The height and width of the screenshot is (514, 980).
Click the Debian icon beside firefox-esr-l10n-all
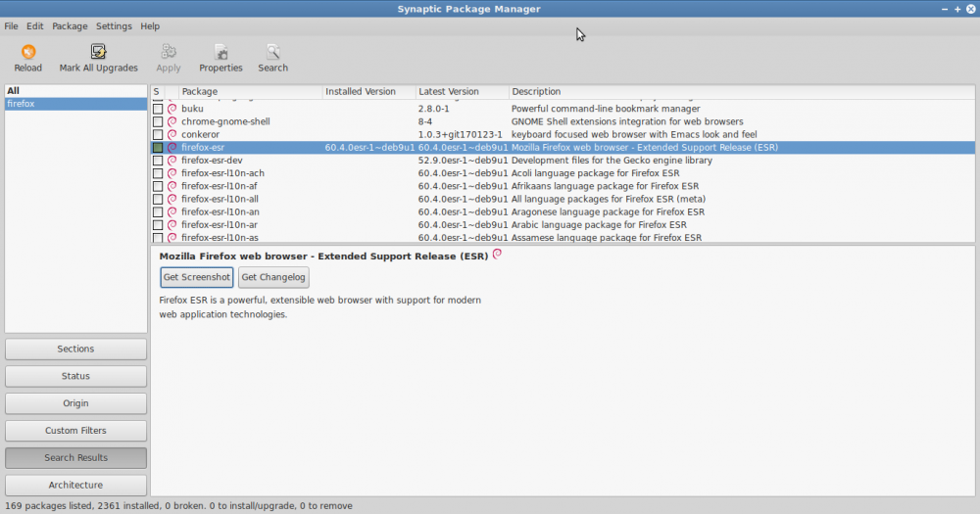point(171,199)
